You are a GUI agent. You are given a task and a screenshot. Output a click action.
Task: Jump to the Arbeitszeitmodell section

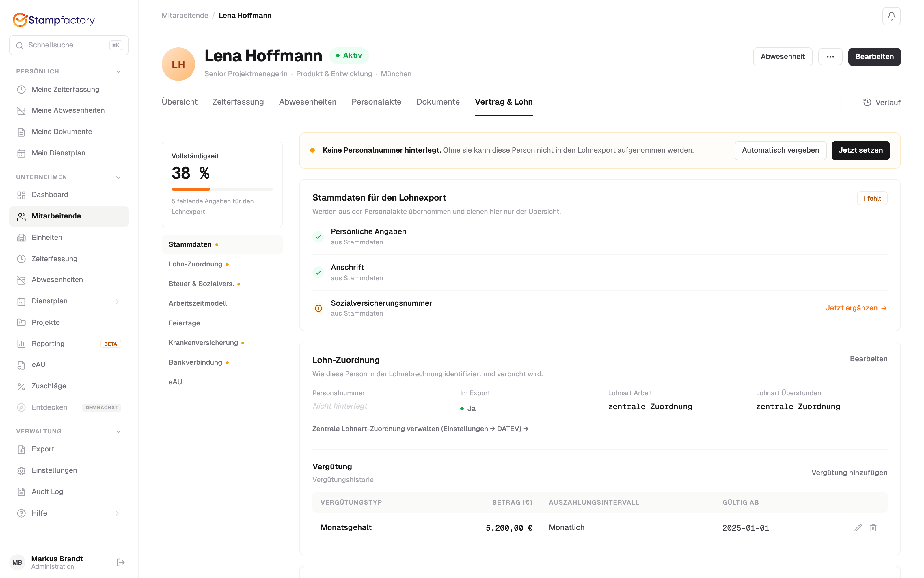pos(222,303)
